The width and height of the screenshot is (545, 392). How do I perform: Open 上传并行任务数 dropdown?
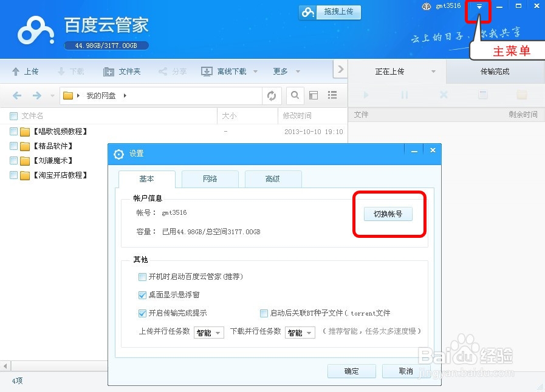(209, 333)
